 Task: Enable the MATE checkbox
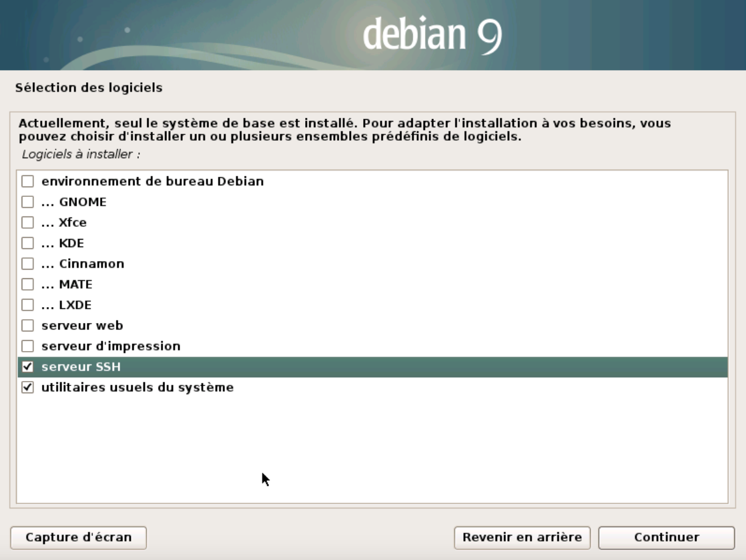click(27, 284)
